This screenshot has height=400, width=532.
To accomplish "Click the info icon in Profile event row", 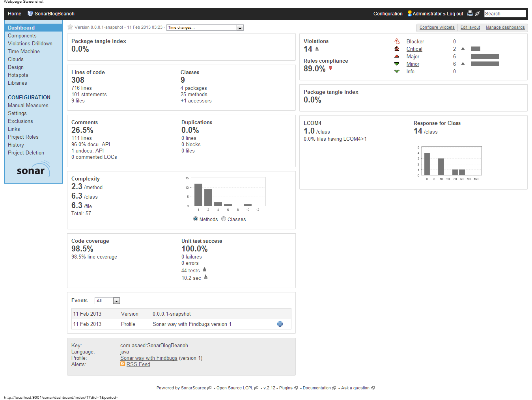I will (280, 324).
